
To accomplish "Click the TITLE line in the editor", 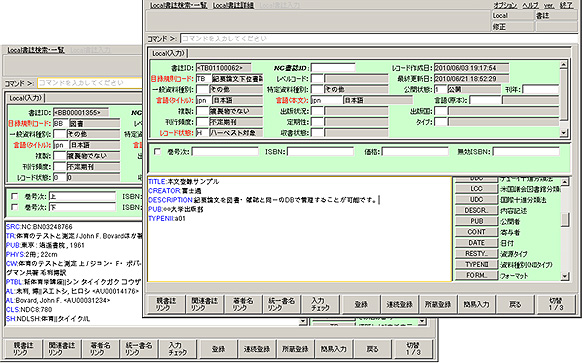I will click(x=184, y=182).
